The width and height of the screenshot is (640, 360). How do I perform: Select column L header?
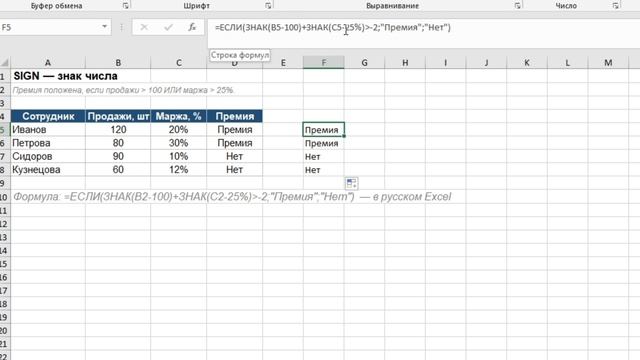pos(567,62)
